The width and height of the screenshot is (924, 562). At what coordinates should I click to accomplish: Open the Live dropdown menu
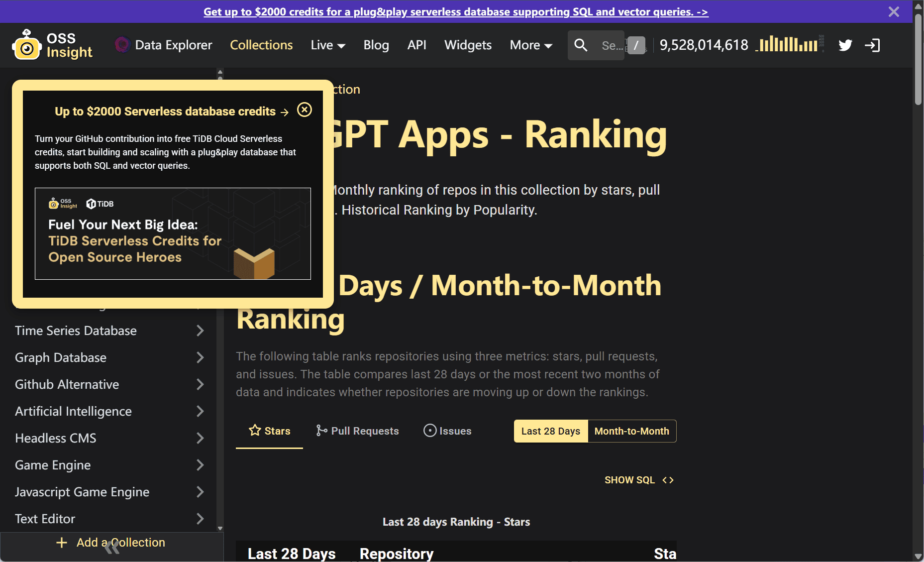[x=327, y=45]
